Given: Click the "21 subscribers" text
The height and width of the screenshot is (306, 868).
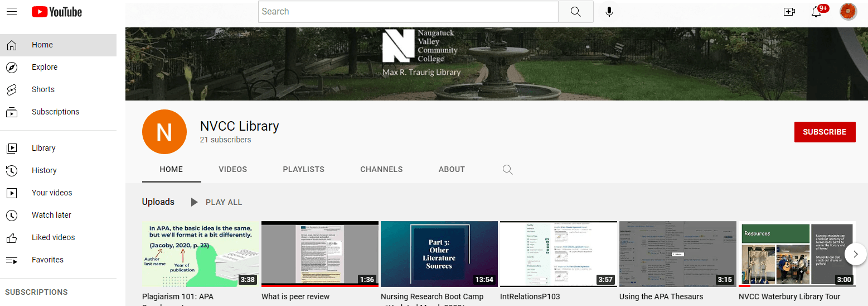Looking at the screenshot, I should point(225,140).
